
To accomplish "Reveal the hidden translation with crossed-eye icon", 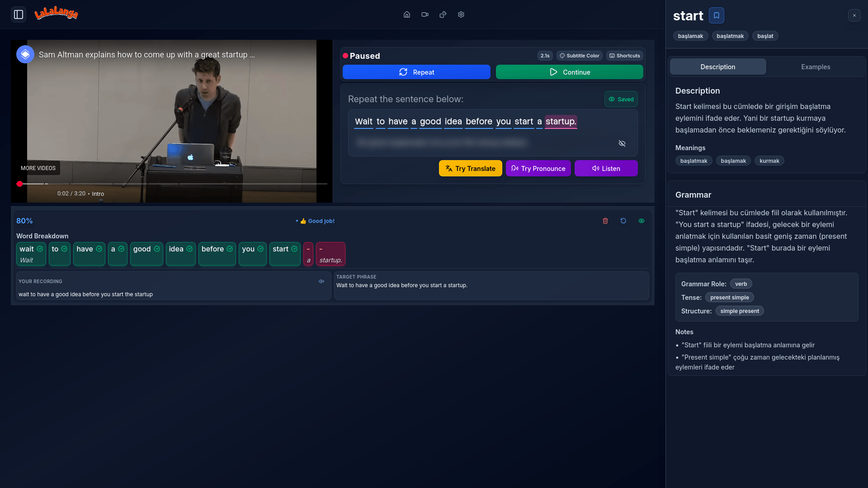I will click(622, 143).
